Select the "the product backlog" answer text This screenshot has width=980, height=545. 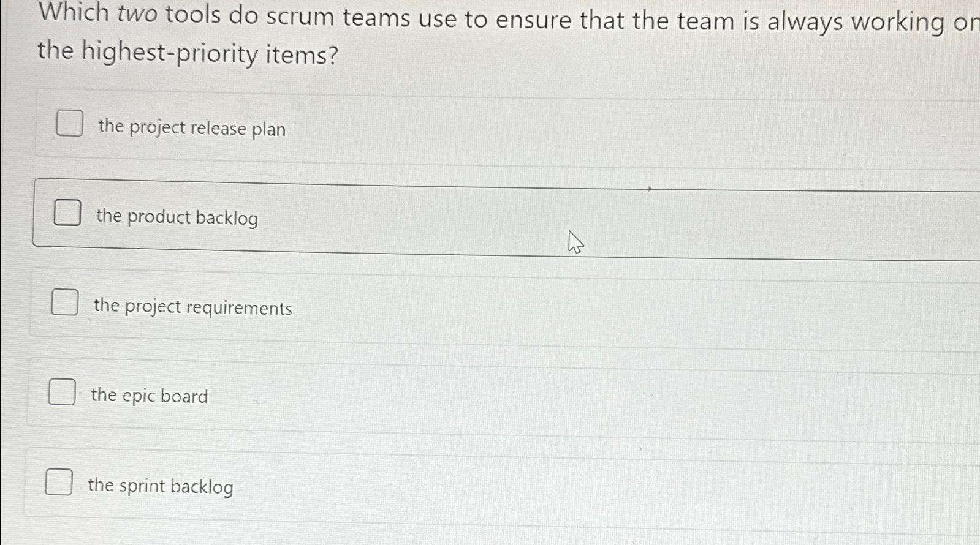coord(177,218)
